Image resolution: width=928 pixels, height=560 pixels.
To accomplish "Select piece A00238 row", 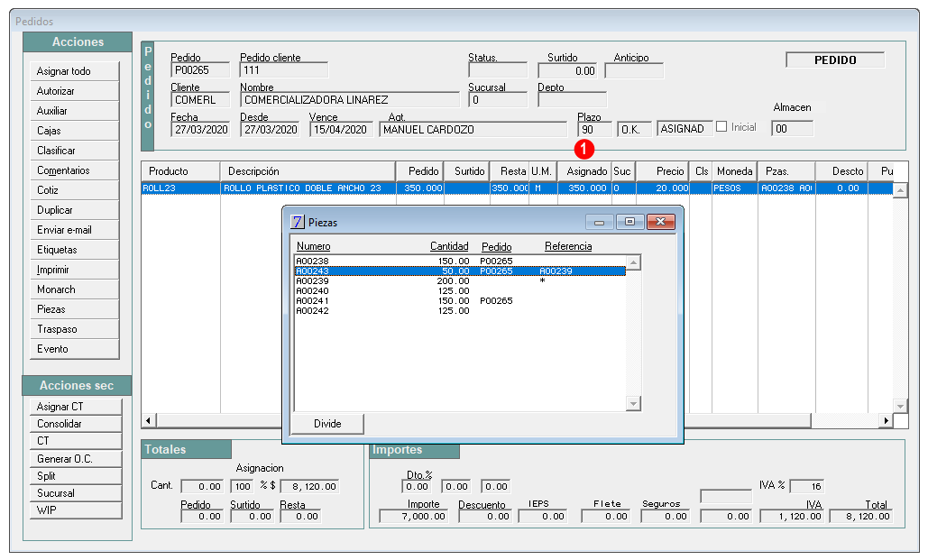I will [460, 261].
